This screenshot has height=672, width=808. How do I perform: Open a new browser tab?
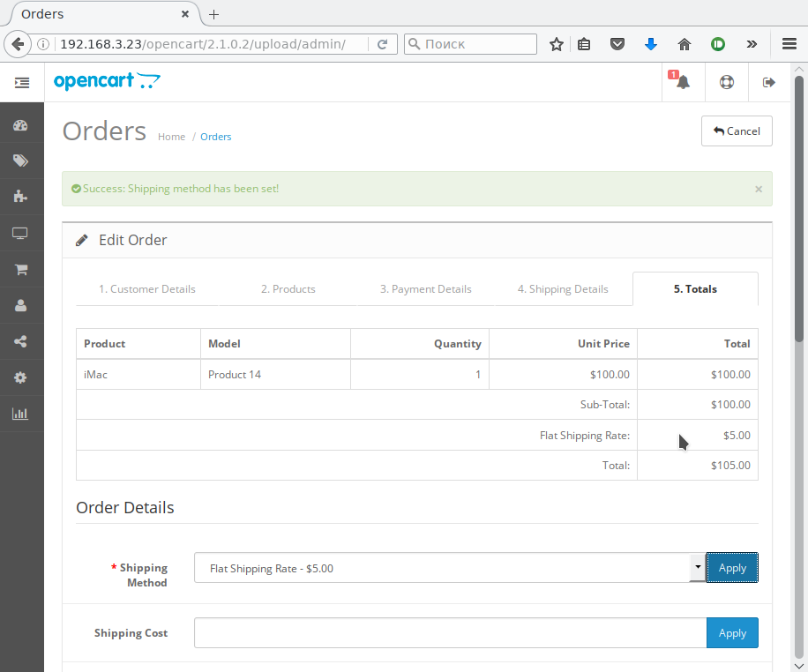(x=214, y=14)
